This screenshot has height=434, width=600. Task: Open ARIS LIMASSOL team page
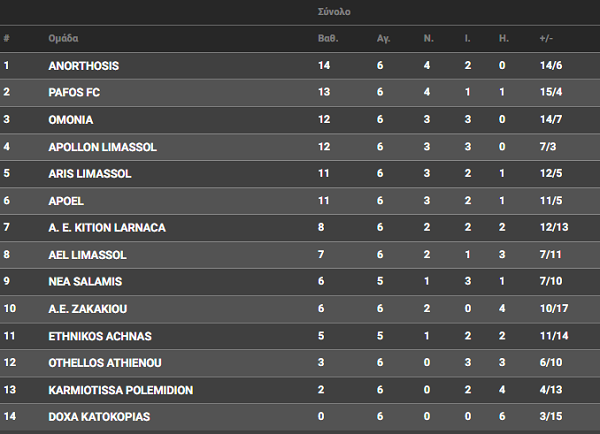point(90,174)
